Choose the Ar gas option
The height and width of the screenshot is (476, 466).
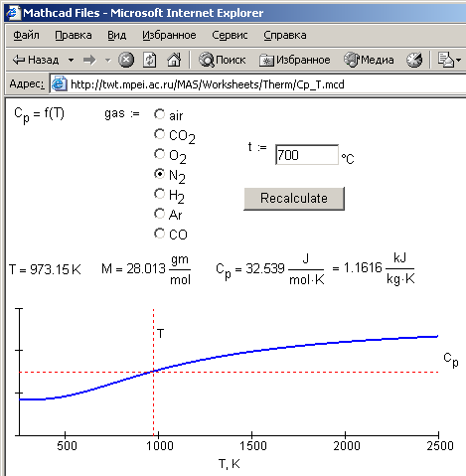pyautogui.click(x=159, y=214)
